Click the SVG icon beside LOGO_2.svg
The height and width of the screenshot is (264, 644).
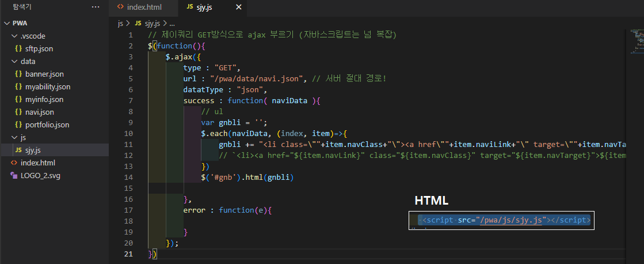14,175
